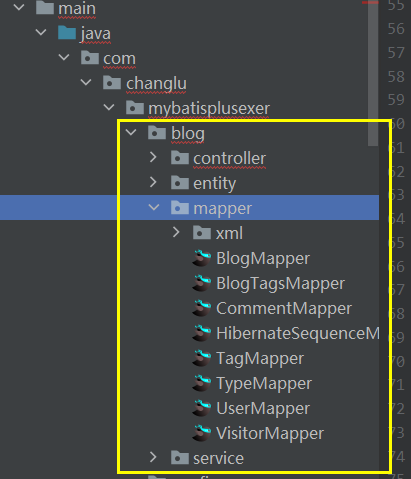
Task: Open the BlogMapper interface file icon
Action: [202, 258]
